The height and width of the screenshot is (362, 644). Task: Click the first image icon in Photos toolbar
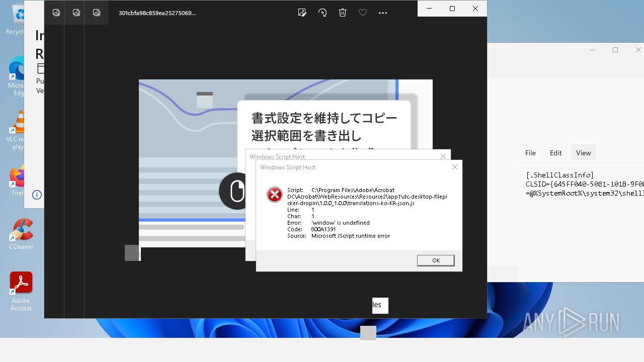tap(56, 13)
